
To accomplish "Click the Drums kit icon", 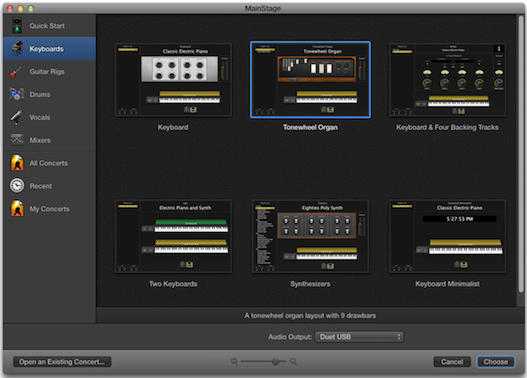I will [17, 94].
